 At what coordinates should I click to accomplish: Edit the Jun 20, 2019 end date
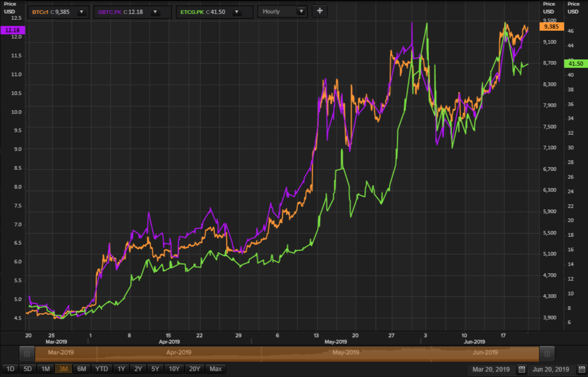tap(551, 369)
